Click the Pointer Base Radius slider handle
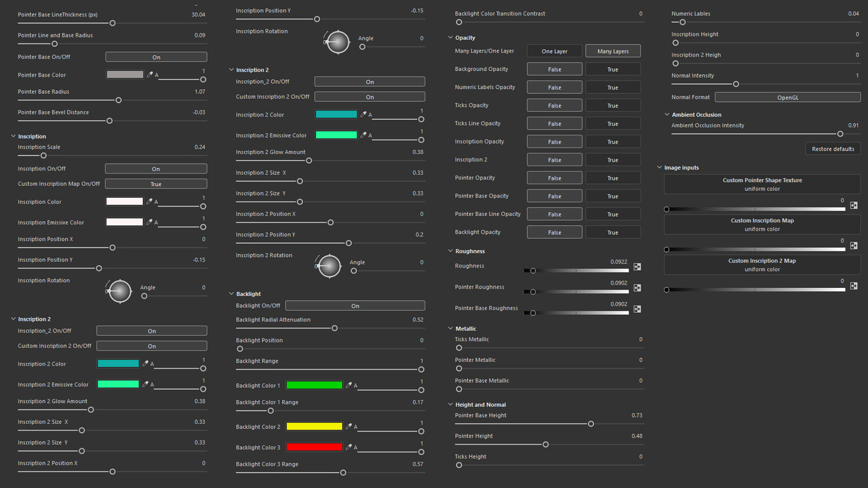Image resolution: width=868 pixels, height=488 pixels. pyautogui.click(x=119, y=100)
